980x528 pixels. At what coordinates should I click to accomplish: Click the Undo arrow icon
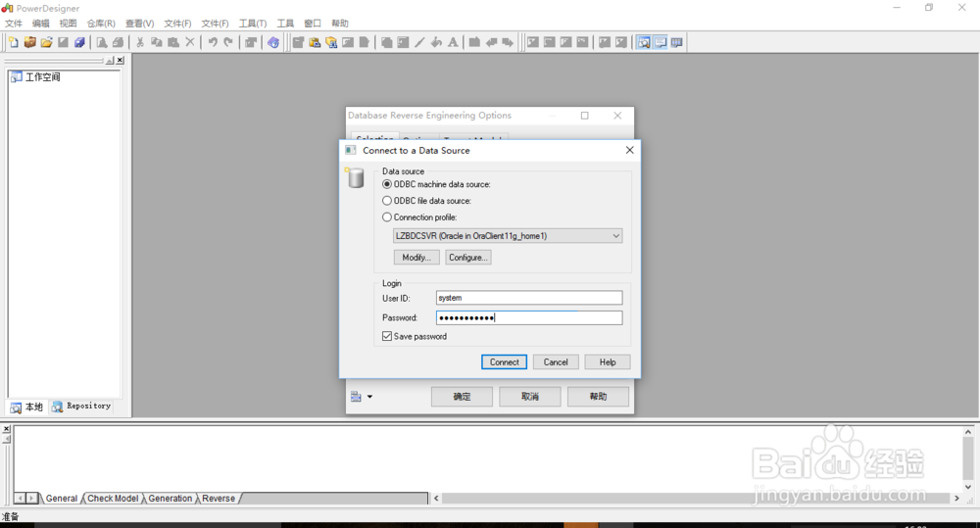213,42
